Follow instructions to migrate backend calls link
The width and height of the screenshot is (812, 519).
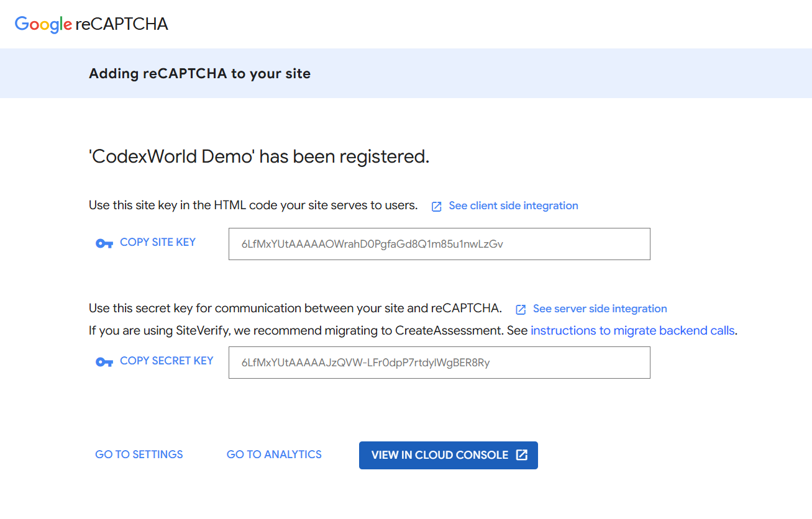[x=632, y=331]
